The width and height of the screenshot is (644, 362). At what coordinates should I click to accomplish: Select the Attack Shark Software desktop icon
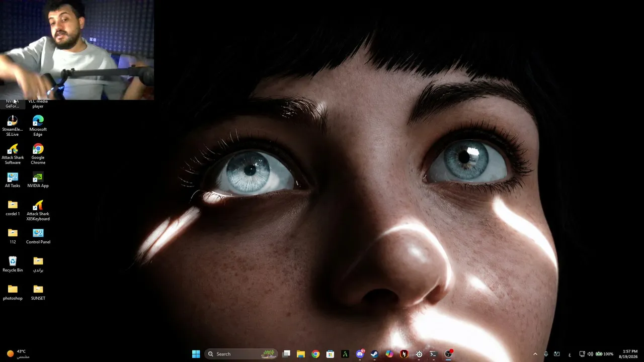tap(13, 154)
